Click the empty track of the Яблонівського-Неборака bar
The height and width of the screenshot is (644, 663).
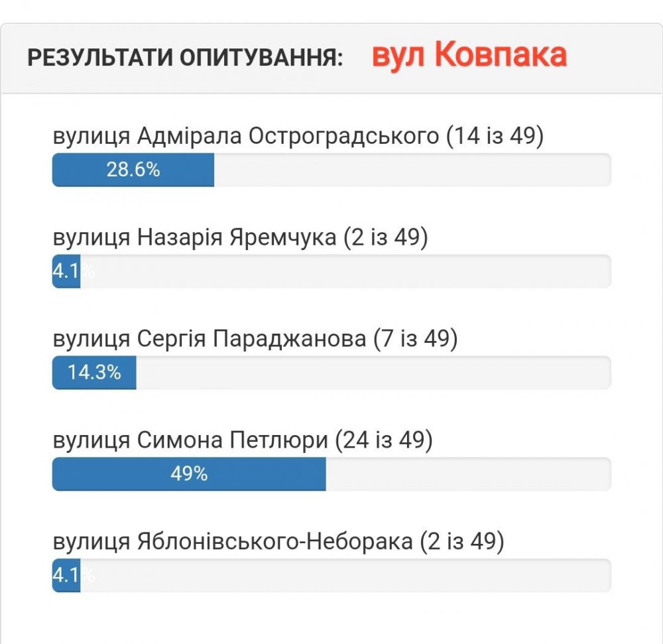point(345,576)
